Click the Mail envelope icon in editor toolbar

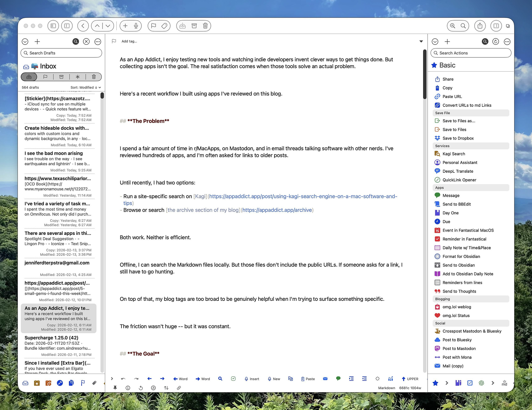tap(325, 379)
